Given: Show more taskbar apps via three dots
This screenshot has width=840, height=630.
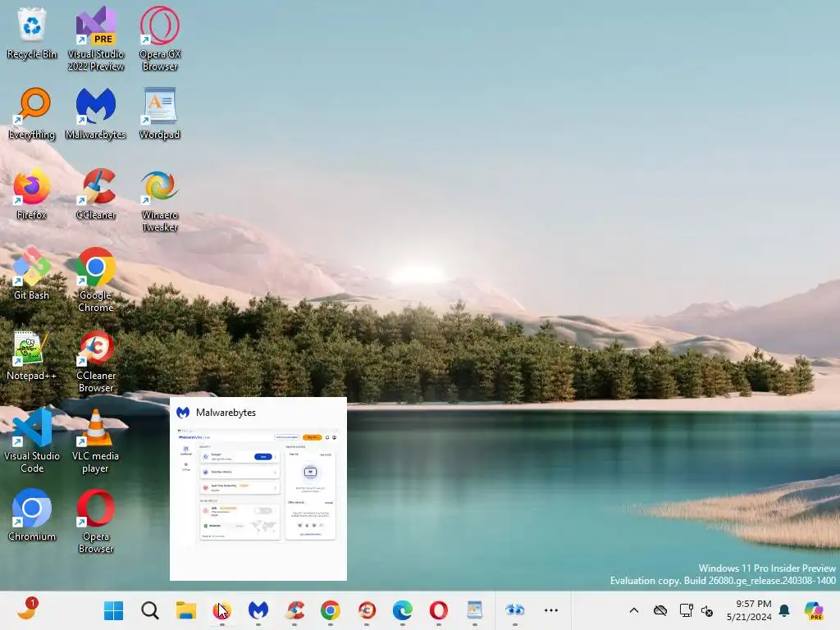Looking at the screenshot, I should (550, 610).
